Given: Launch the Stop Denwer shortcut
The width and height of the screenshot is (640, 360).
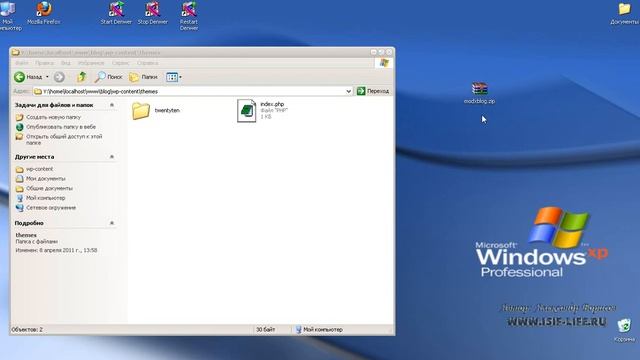Looking at the screenshot, I should [153, 12].
